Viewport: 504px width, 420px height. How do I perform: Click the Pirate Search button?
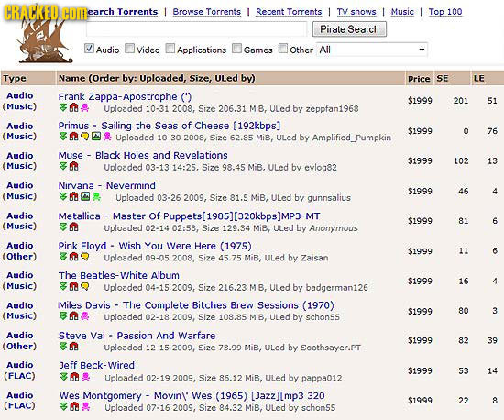(349, 29)
